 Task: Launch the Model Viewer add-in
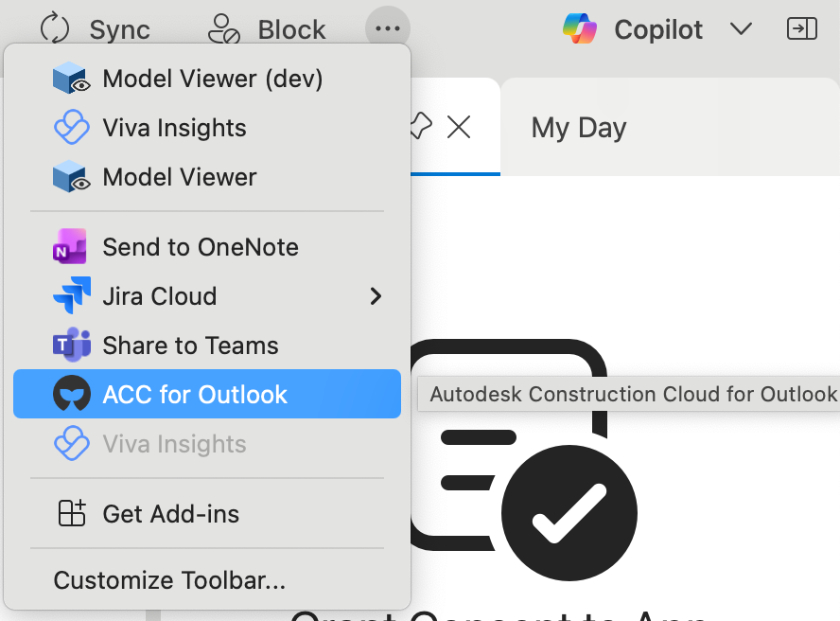click(180, 177)
